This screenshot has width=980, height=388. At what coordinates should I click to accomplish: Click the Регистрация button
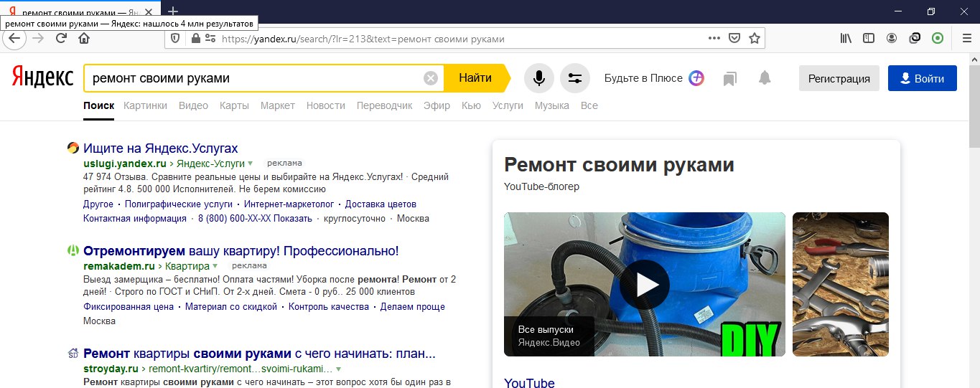(839, 78)
